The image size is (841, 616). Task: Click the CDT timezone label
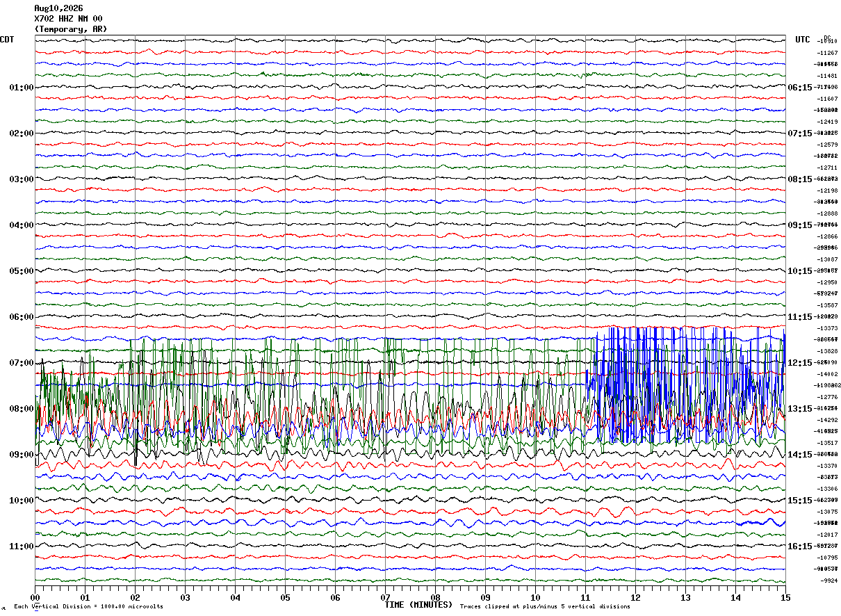tap(7, 40)
